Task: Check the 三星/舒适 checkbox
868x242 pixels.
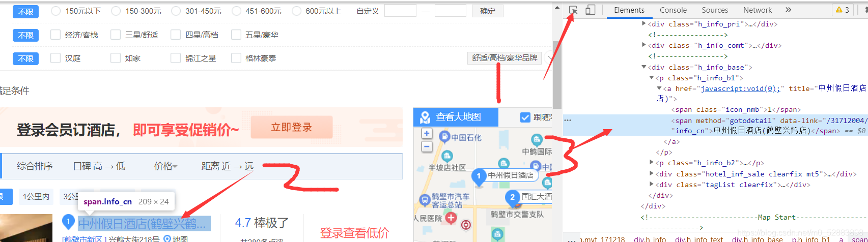Action: [116, 35]
